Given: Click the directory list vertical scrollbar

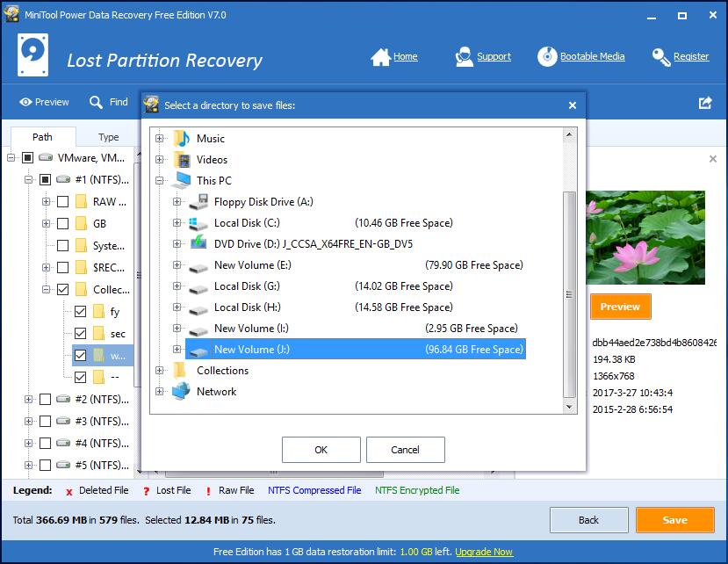Looking at the screenshot, I should click(569, 290).
